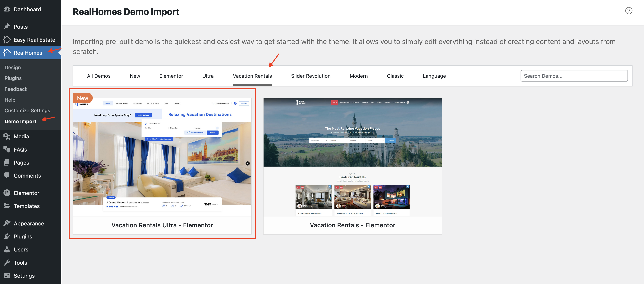Switch to the Slider Revolution tab
Image resolution: width=644 pixels, height=284 pixels.
[x=311, y=76]
